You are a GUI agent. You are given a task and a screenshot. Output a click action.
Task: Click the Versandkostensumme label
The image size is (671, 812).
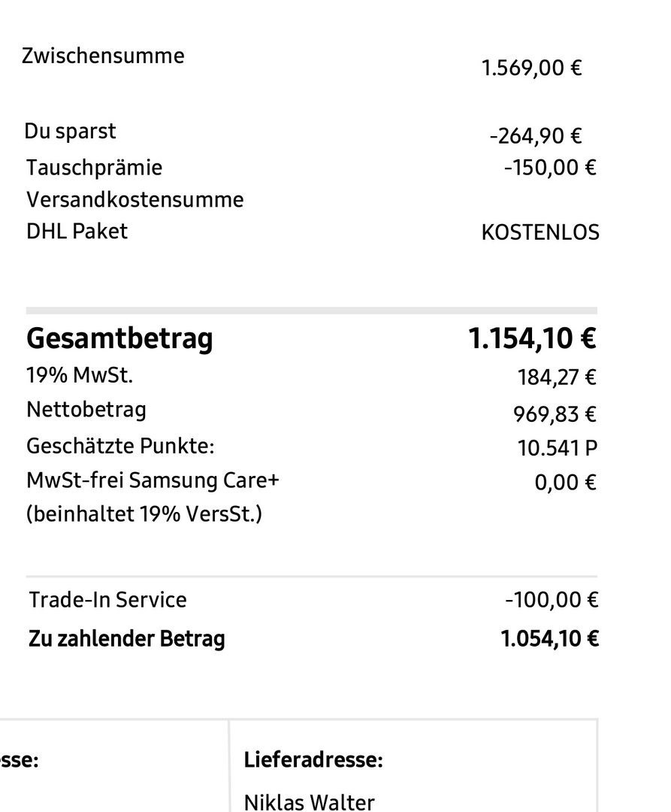point(135,200)
